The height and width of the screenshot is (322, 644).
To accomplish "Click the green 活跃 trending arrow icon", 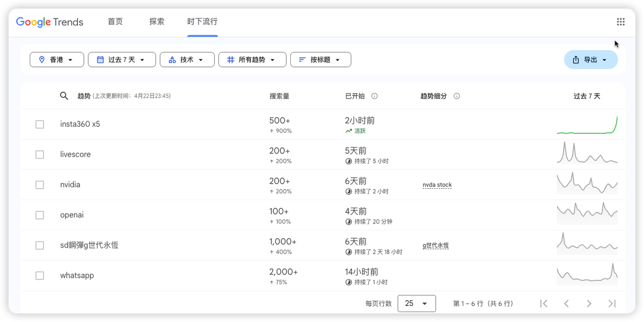I will tap(348, 131).
